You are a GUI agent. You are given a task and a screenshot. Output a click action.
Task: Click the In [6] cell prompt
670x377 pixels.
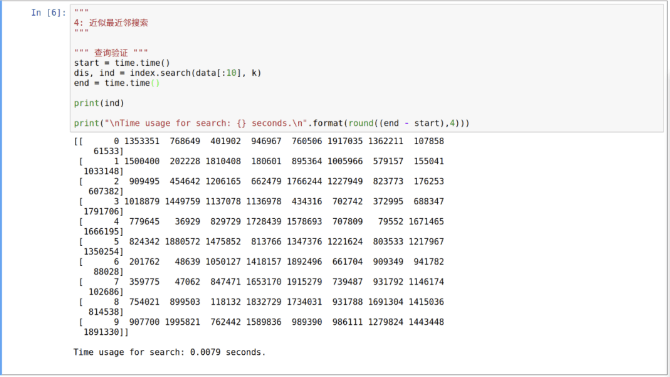pyautogui.click(x=48, y=12)
